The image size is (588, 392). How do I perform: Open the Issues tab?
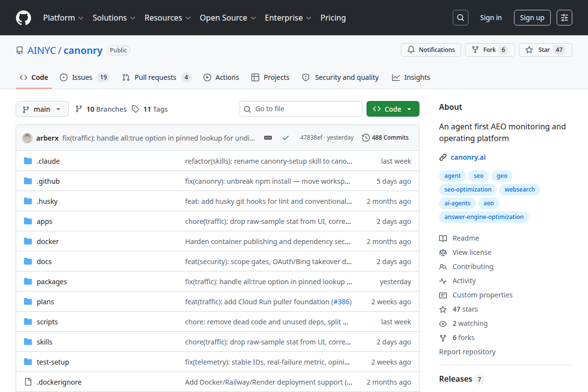(85, 77)
